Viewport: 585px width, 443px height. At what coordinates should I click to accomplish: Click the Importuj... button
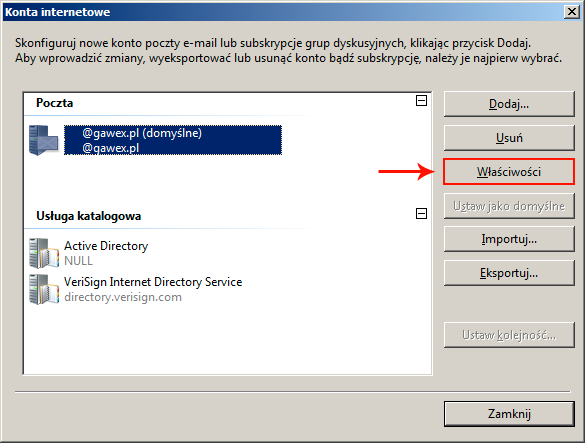(509, 239)
